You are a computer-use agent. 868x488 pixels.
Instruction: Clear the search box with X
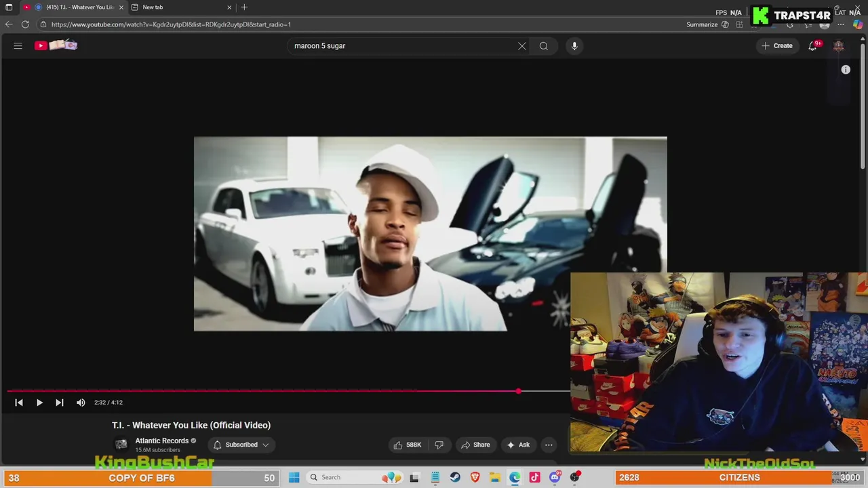[522, 45]
